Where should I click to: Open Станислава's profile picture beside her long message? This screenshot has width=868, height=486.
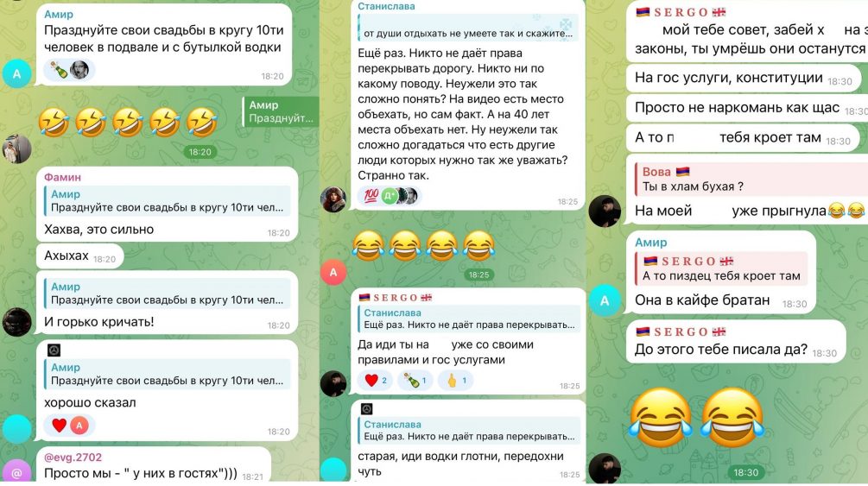coord(333,199)
